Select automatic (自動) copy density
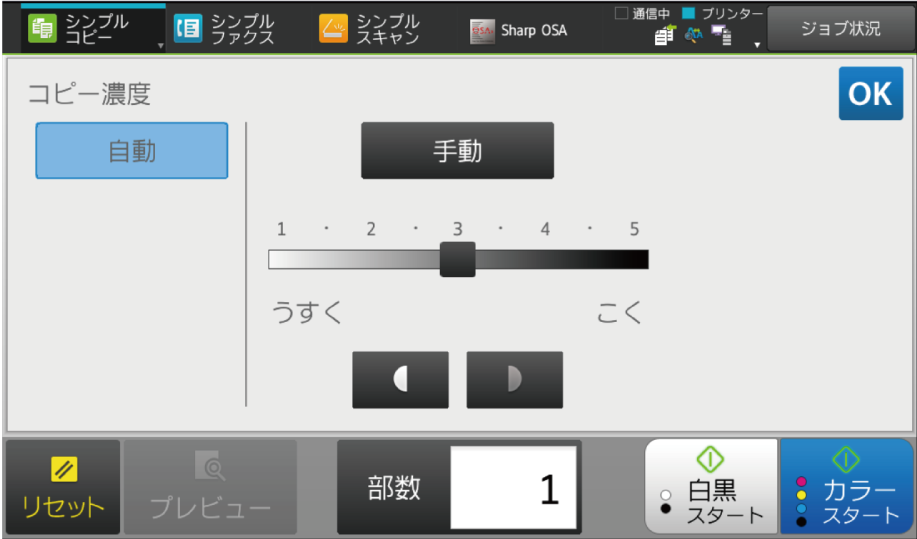Image resolution: width=917 pixels, height=539 pixels. pos(132,151)
